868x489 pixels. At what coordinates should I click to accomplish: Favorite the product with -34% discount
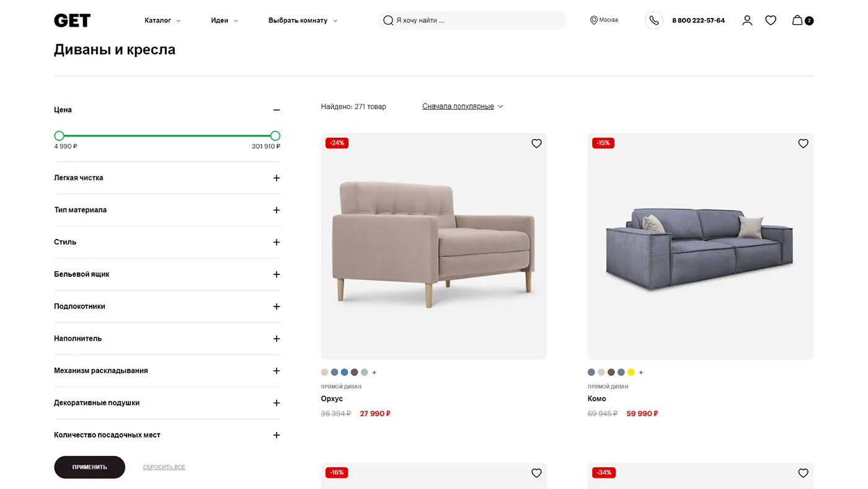point(803,473)
